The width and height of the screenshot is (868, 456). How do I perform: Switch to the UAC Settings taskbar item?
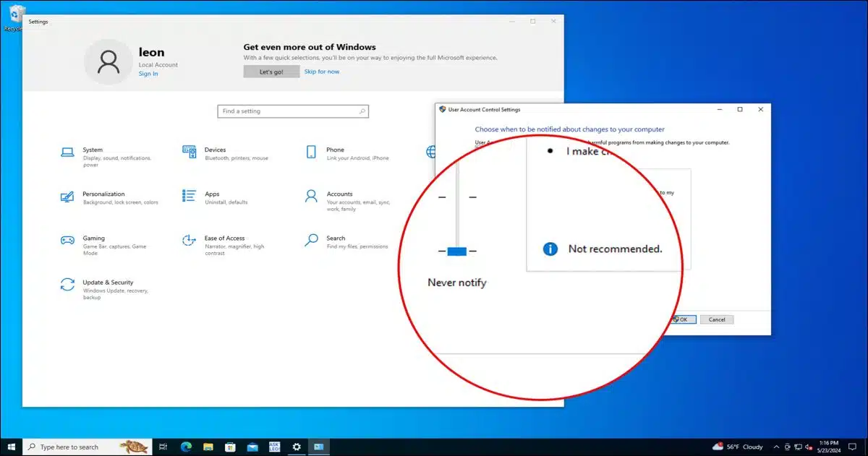click(318, 447)
